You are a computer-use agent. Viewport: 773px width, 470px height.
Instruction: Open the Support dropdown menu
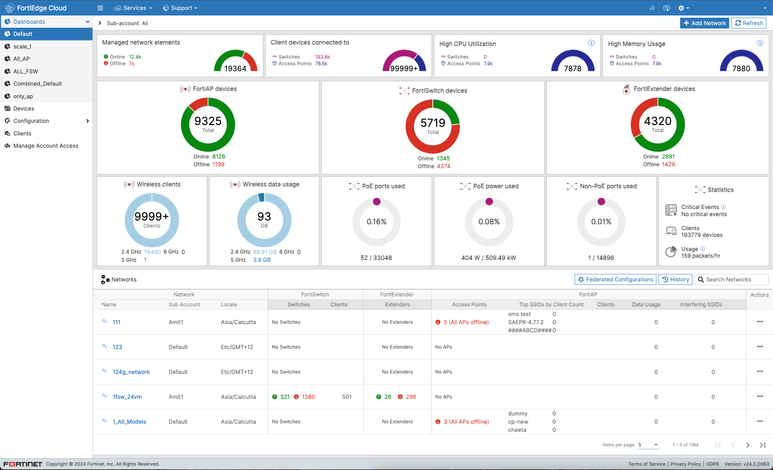181,7
